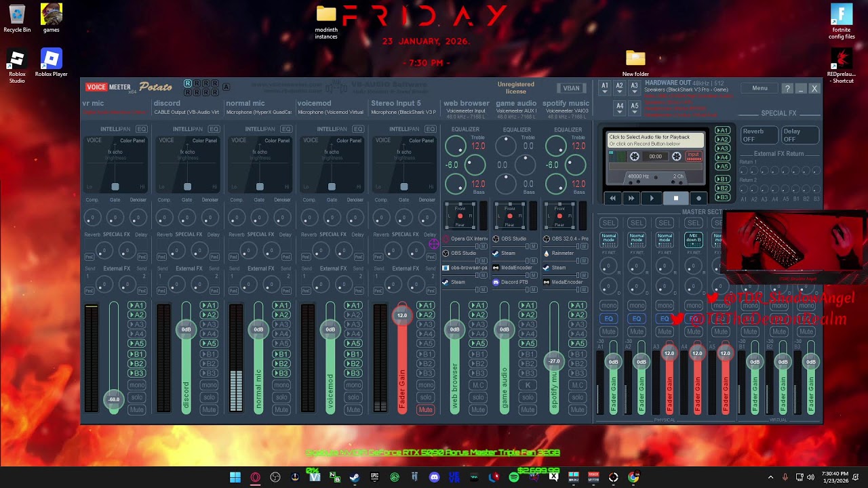The image size is (868, 488).
Task: Select input device for Stereo Input 5
Action: (403, 112)
